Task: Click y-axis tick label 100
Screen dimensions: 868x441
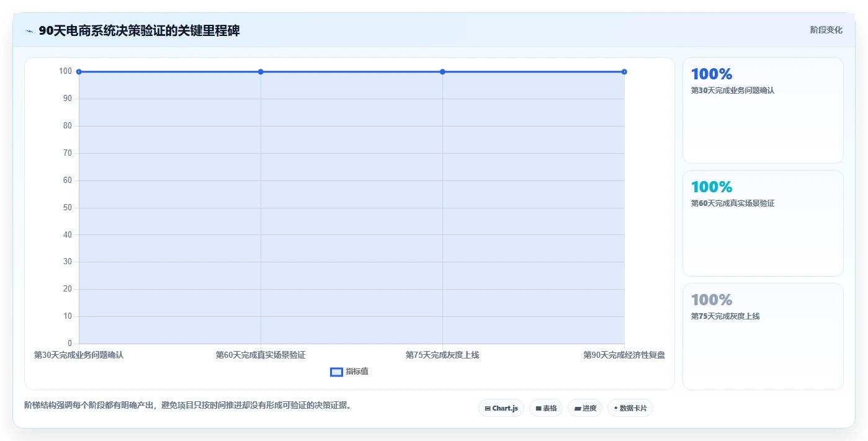Action: click(66, 71)
